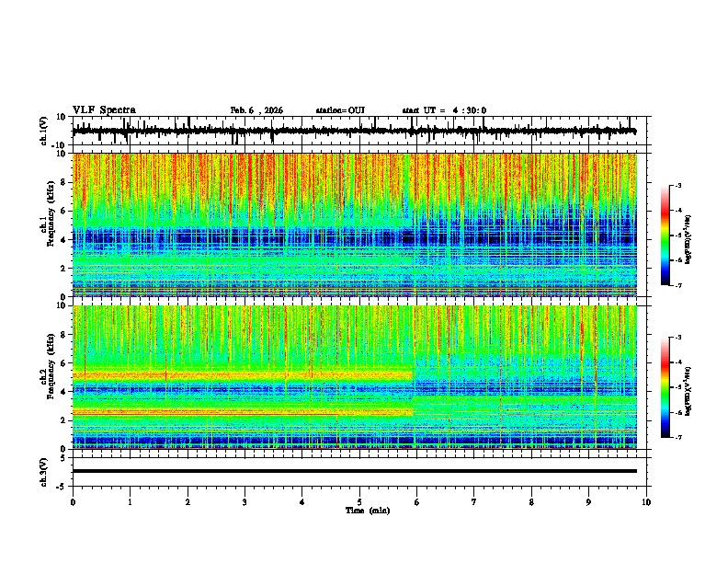Click time axis tick label "9"
This screenshot has width=728, height=563.
[588, 502]
